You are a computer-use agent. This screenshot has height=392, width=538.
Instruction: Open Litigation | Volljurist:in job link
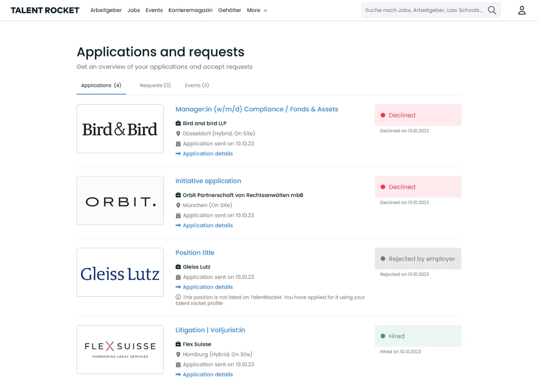pyautogui.click(x=210, y=330)
